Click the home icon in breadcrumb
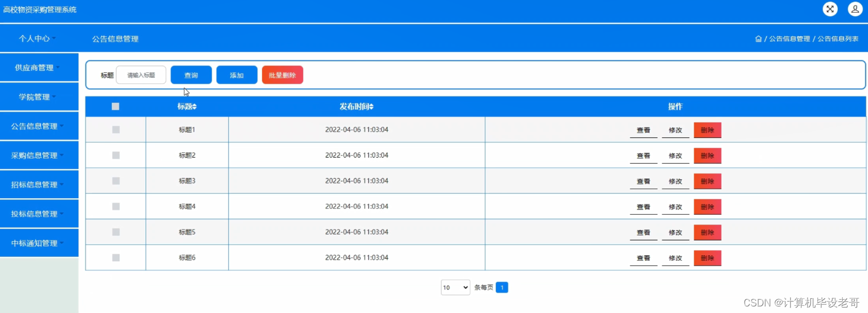 click(x=758, y=39)
